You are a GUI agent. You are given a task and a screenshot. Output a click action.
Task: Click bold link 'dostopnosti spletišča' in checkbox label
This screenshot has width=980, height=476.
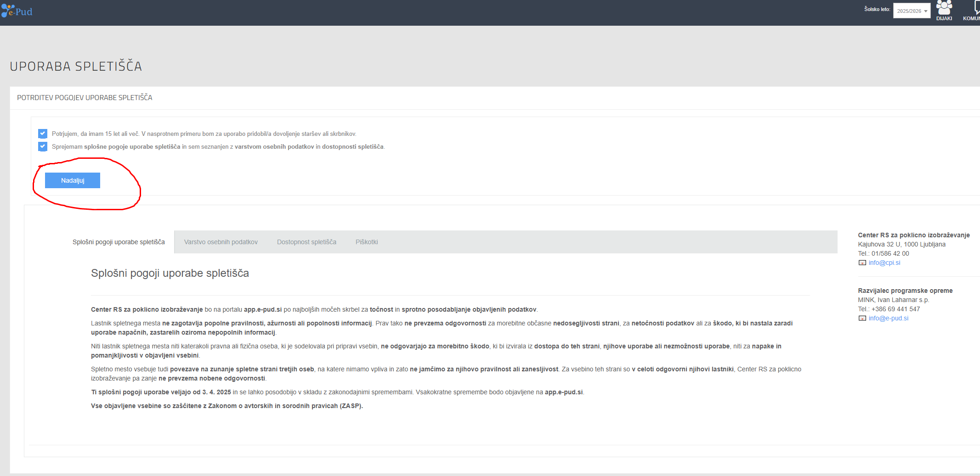click(353, 147)
